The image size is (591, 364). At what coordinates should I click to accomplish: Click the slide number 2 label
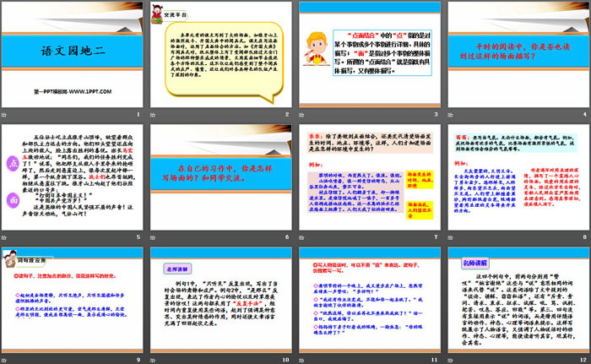(287, 114)
